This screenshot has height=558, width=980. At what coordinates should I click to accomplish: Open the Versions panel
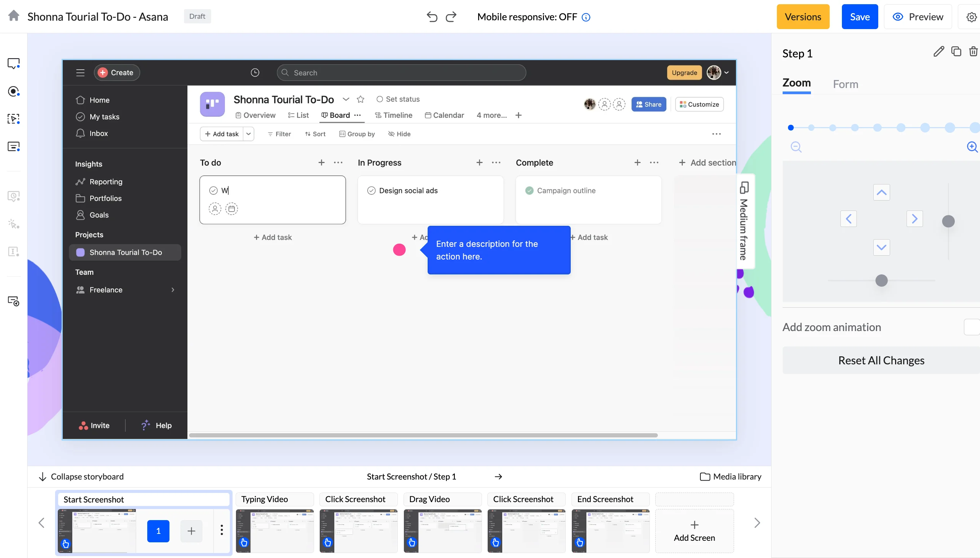point(803,17)
